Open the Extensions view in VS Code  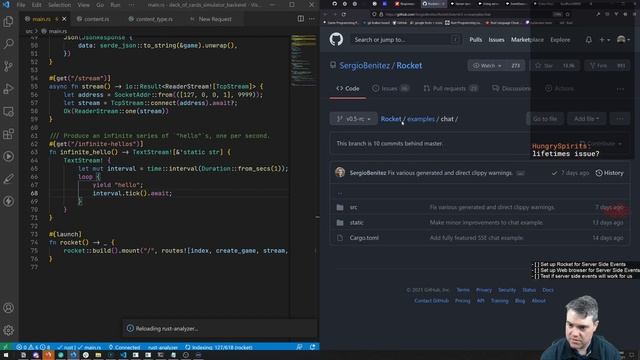coord(8,134)
